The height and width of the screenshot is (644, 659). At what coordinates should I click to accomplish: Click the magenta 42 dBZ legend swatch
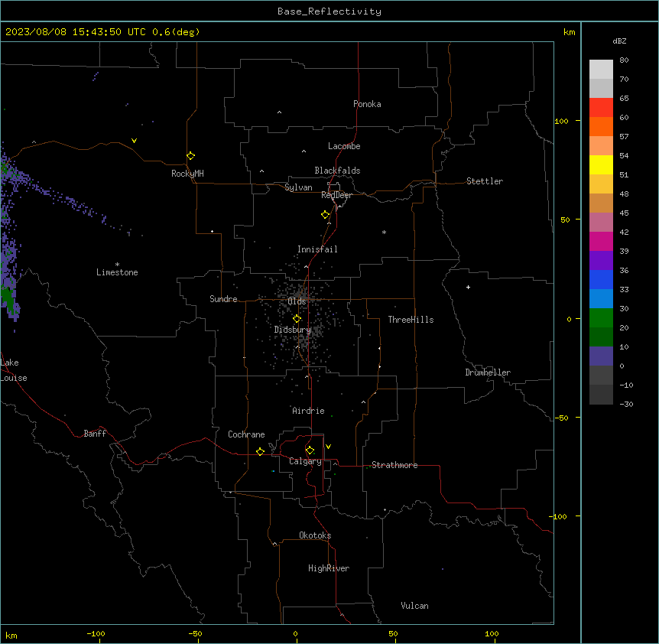click(x=601, y=241)
